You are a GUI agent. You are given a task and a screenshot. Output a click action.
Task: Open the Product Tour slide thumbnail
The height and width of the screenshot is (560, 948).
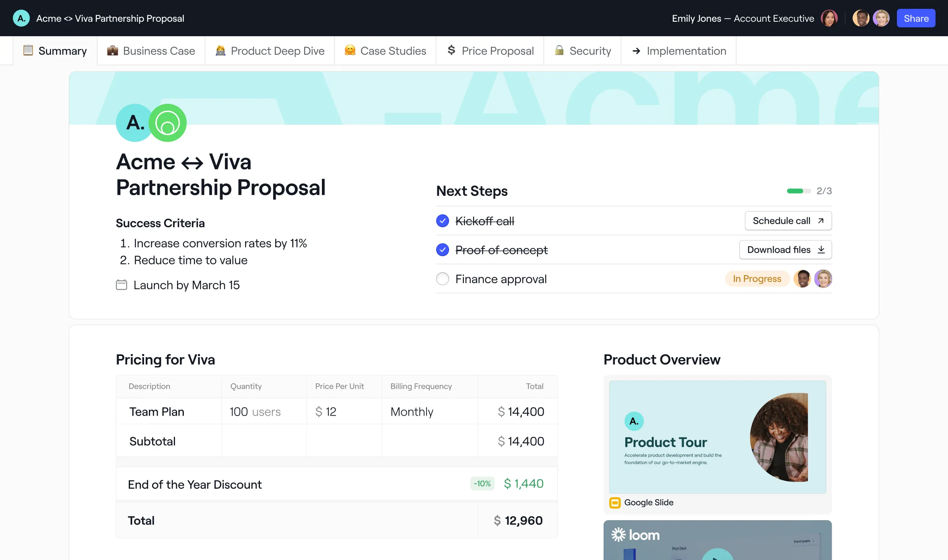pos(717,437)
